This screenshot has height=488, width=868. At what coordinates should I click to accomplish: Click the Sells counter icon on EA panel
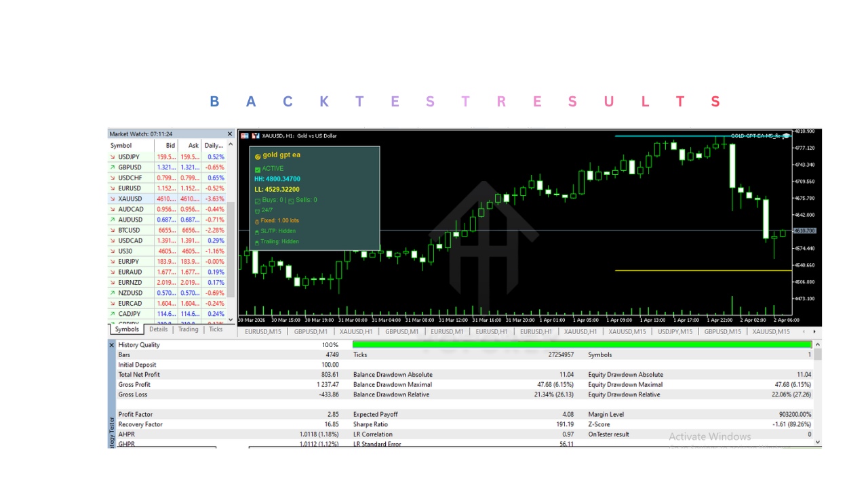[x=291, y=201]
